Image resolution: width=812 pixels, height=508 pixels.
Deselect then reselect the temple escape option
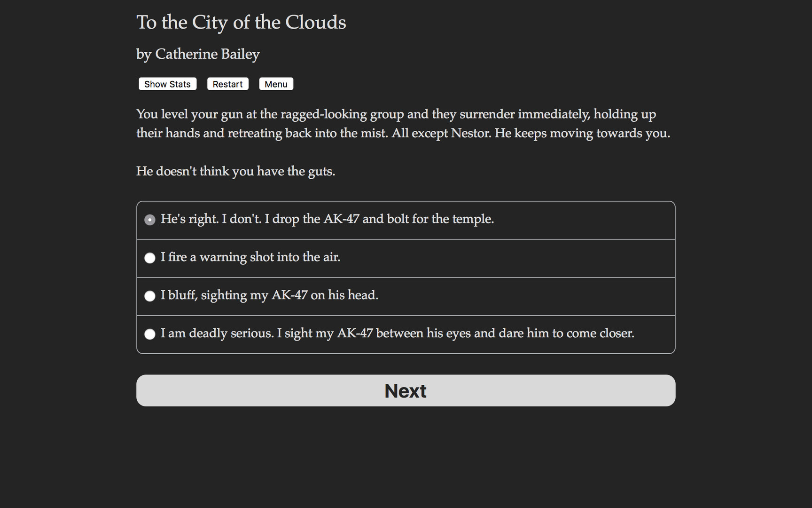(149, 219)
